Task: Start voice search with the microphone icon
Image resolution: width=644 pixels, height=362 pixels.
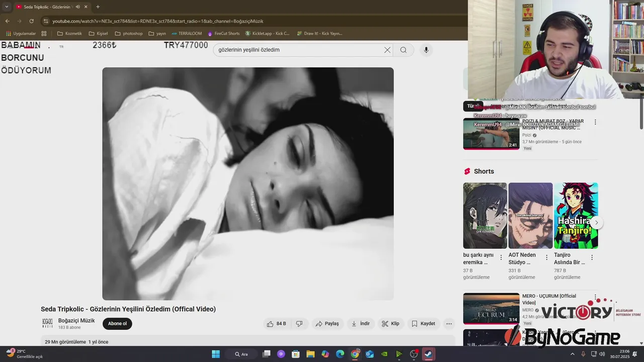Action: tap(426, 50)
